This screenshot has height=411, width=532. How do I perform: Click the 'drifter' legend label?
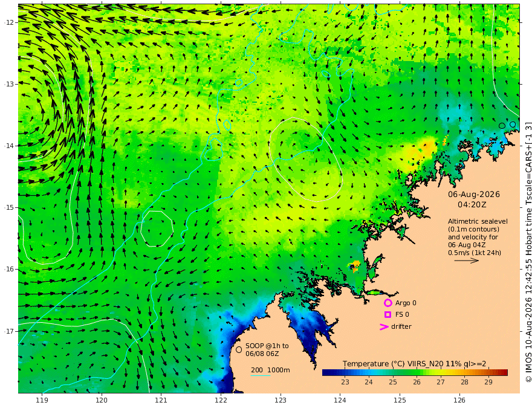coord(401,326)
